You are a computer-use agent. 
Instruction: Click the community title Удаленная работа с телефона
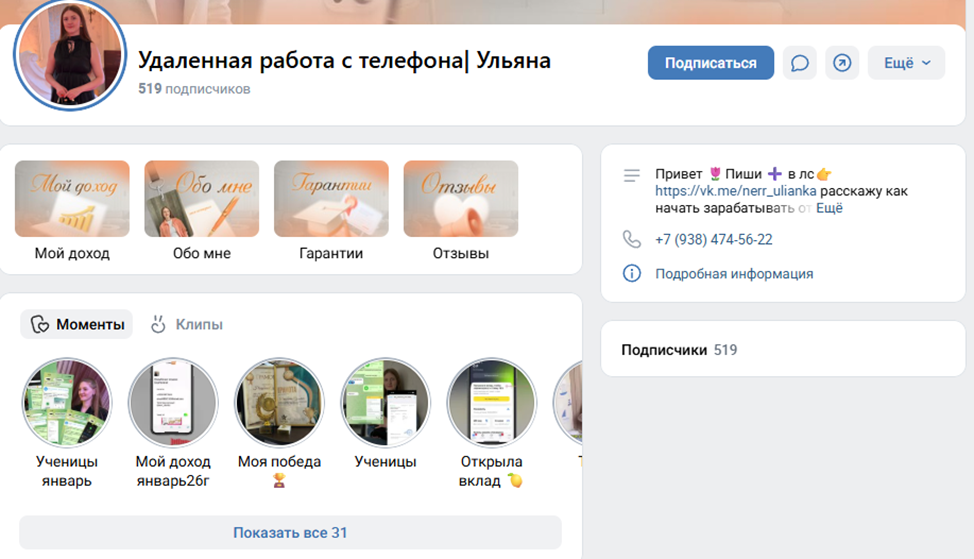coord(344,60)
